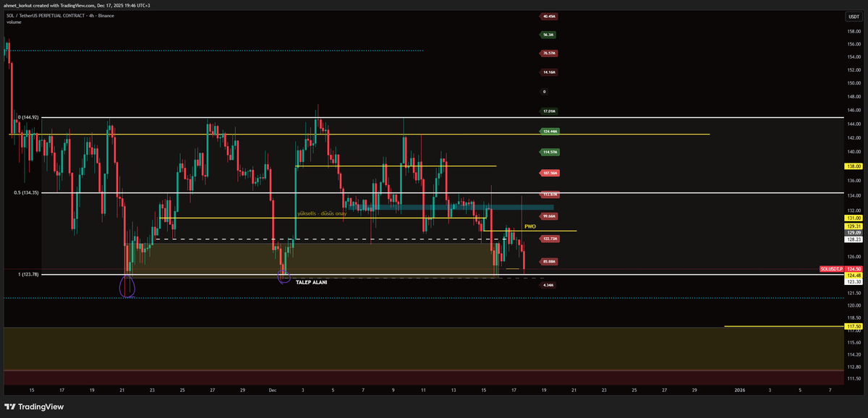This screenshot has height=418, width=868.
Task: Select the white 123.30 price label
Action: 854,281
